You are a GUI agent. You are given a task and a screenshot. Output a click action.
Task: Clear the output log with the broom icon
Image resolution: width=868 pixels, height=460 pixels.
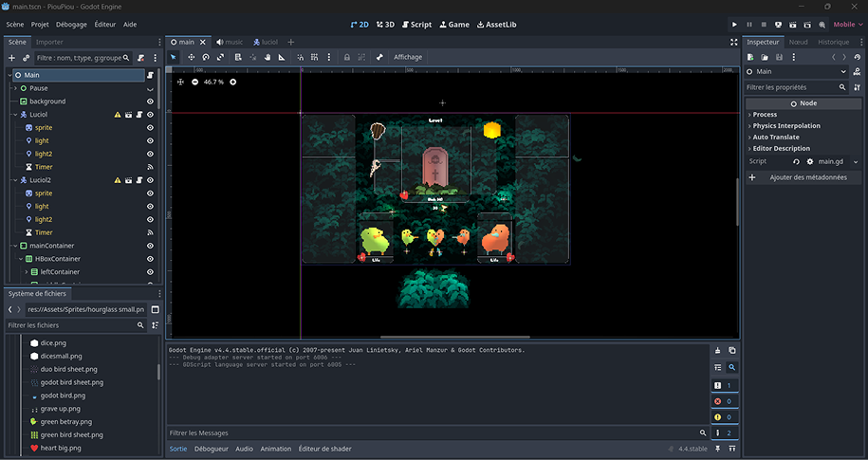point(718,350)
